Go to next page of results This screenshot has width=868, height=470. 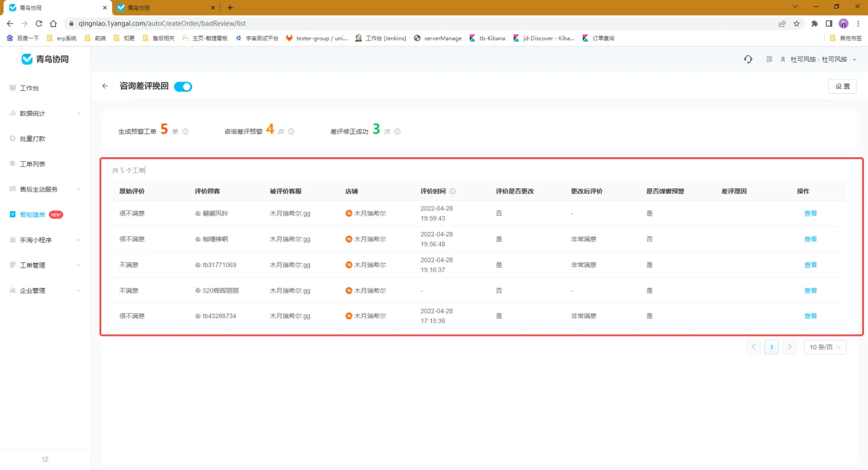[x=789, y=347]
